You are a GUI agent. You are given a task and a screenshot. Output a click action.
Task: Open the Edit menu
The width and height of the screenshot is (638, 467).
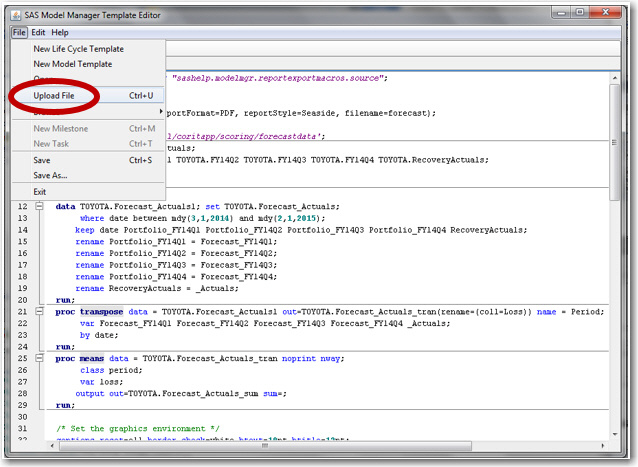[38, 32]
